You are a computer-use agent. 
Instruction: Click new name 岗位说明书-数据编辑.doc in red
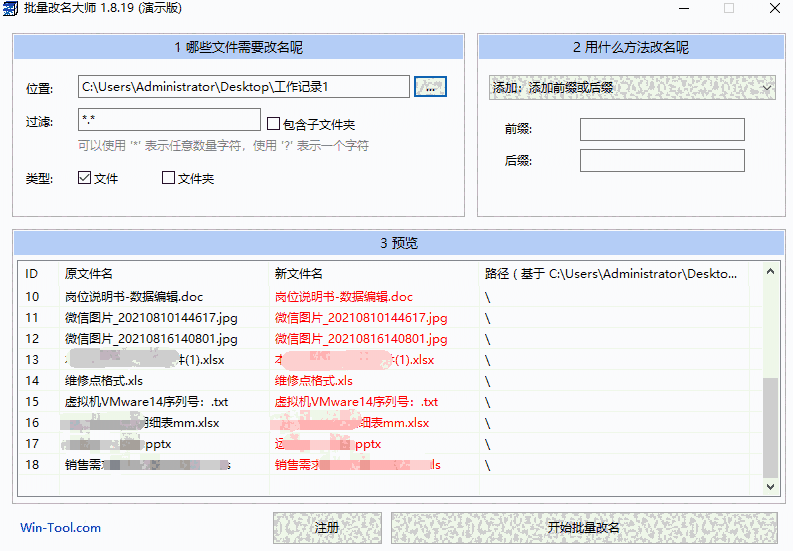point(344,296)
